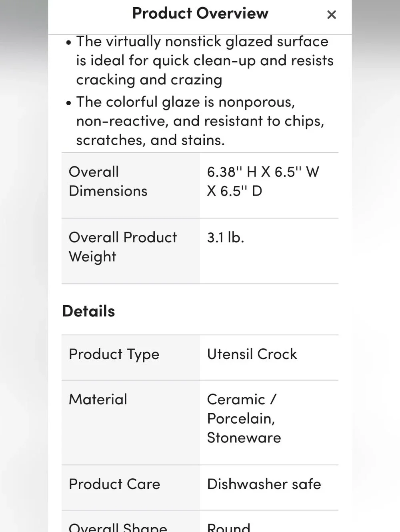The image size is (400, 532).
Task: Click the Utensil Crock value
Action: click(252, 354)
